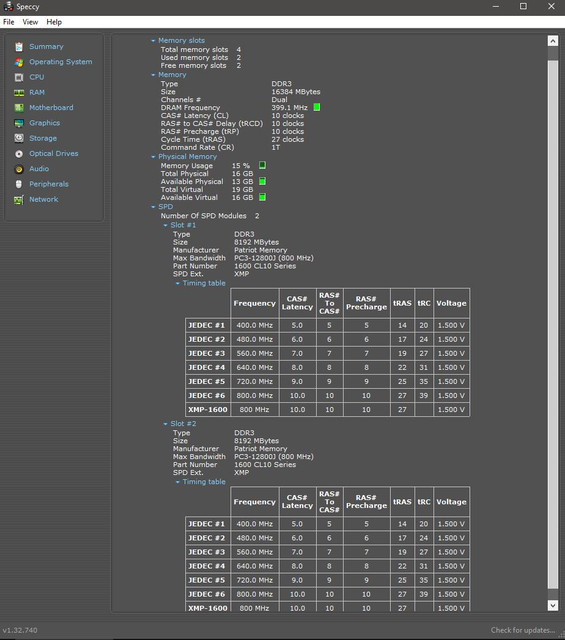
Task: Open the Summary section icon
Action: (19, 47)
